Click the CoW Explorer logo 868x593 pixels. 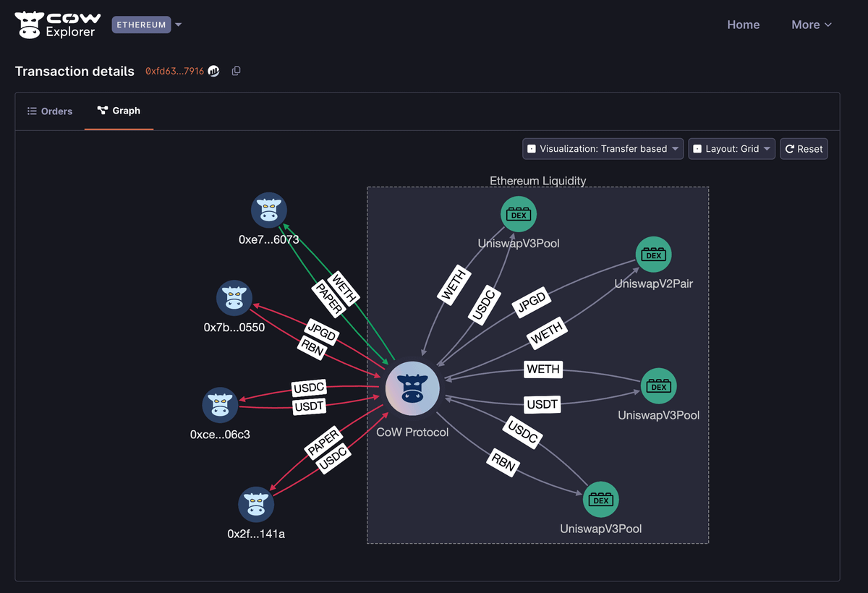click(58, 25)
